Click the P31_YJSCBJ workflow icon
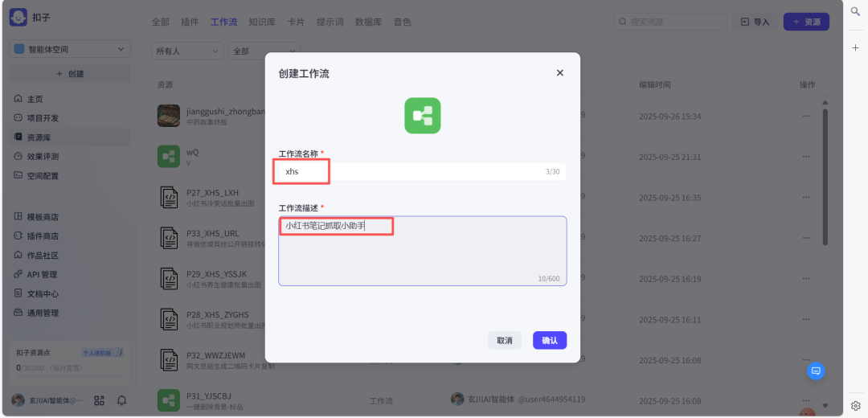 click(x=168, y=400)
